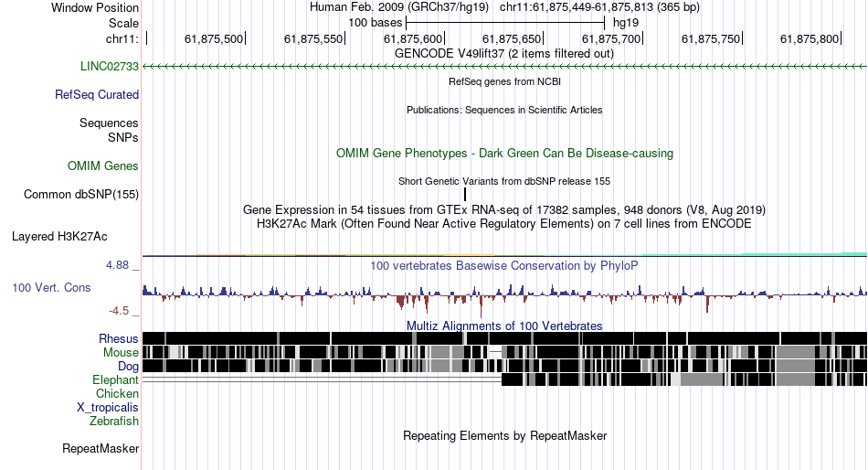Select the Elephant alignment label
The width and height of the screenshot is (868, 470).
point(115,380)
